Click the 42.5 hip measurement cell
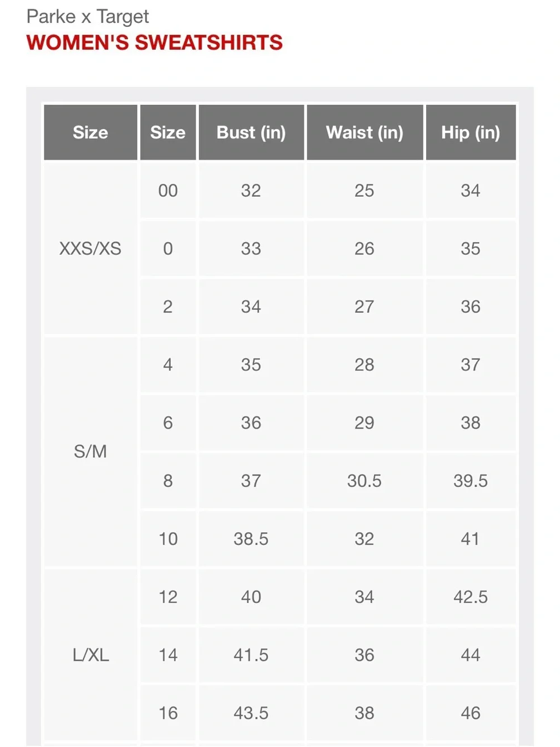This screenshot has height=747, width=560. pyautogui.click(x=470, y=597)
